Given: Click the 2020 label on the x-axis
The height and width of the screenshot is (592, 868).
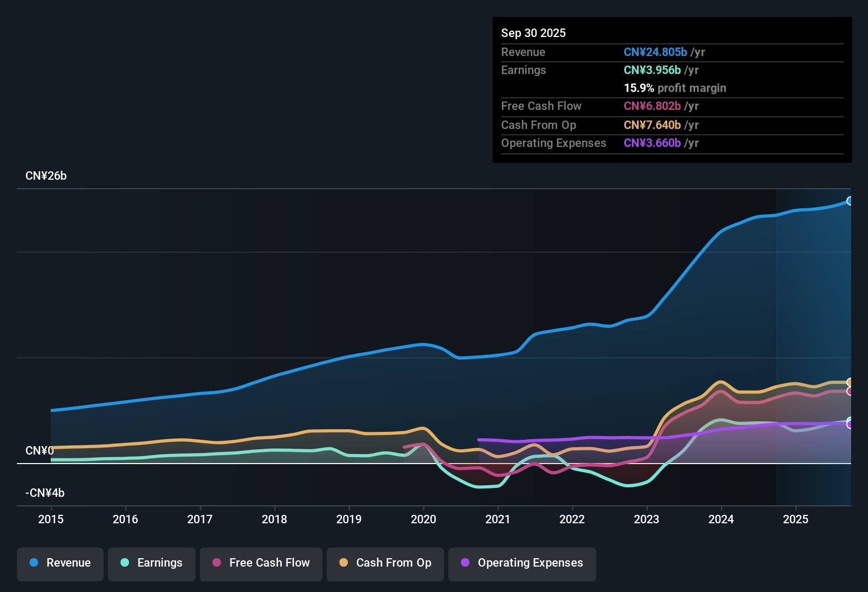Looking at the screenshot, I should 423,520.
